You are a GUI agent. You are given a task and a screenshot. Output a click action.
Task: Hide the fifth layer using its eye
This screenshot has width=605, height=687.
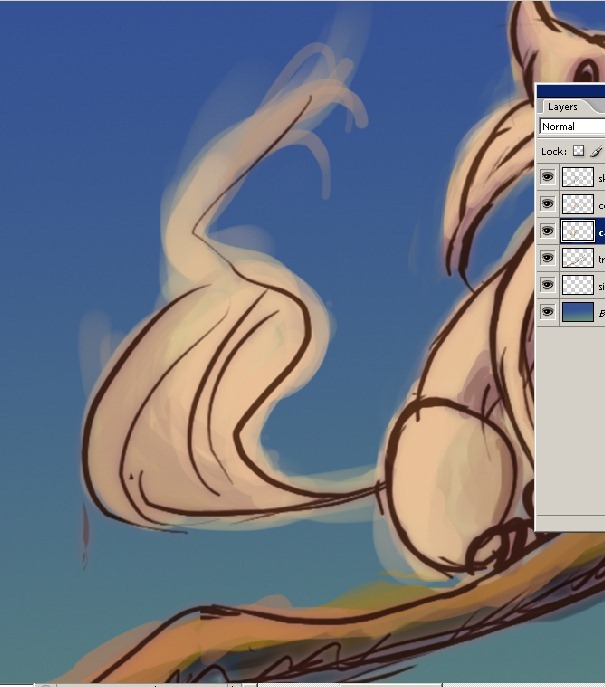[547, 285]
